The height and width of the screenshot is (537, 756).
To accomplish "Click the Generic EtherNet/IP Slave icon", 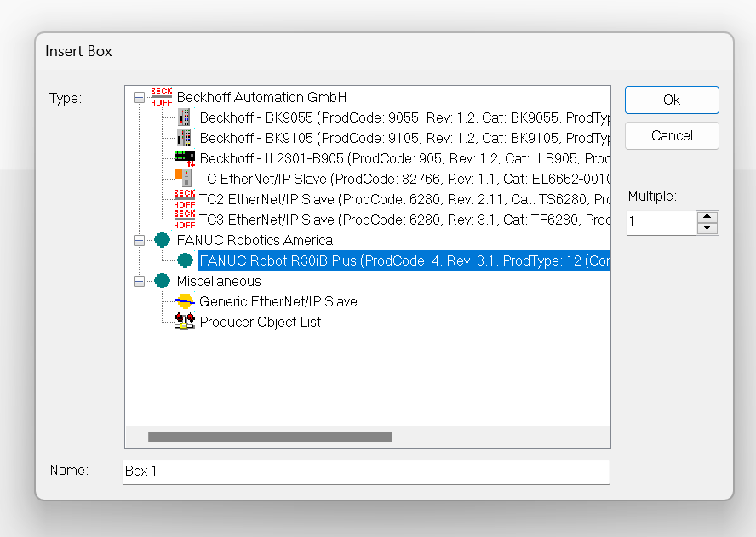I will coord(184,301).
